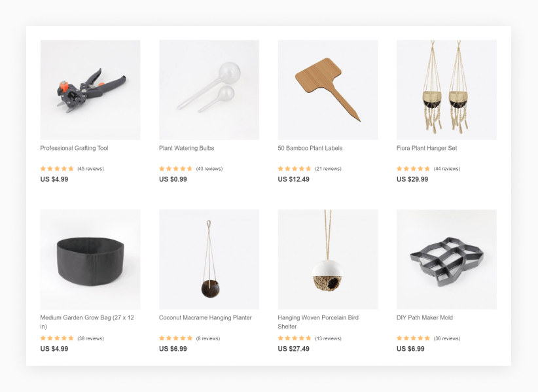Click the star rating of Professional Grafting Tool

coord(57,168)
